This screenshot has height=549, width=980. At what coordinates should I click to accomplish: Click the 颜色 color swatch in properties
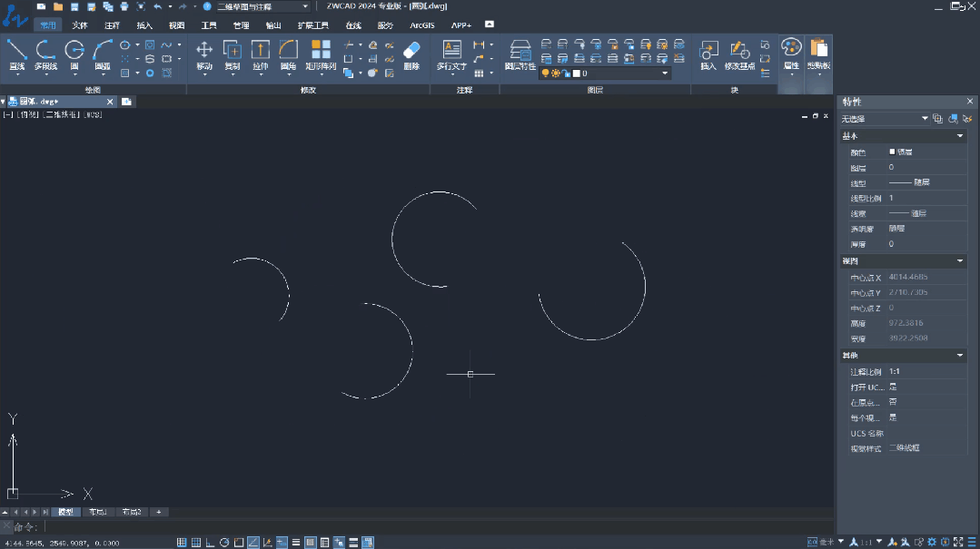(x=892, y=152)
